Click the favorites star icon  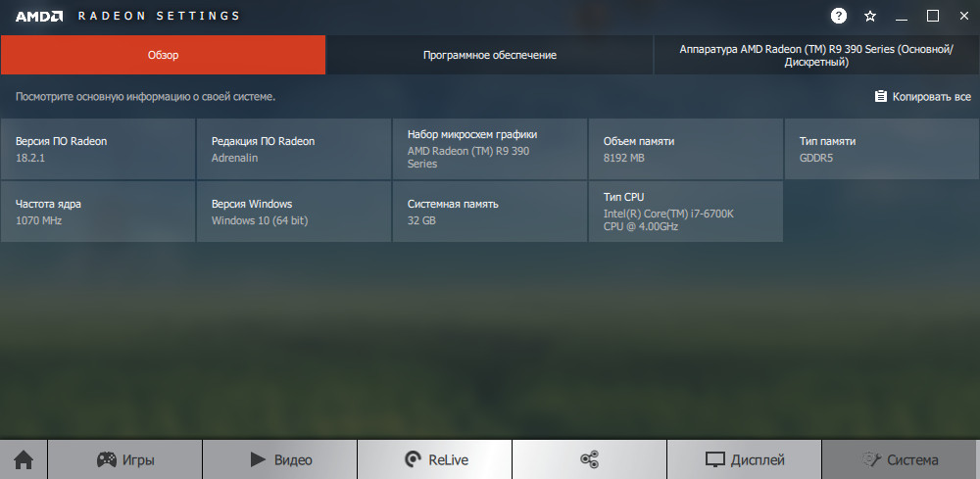(x=870, y=17)
